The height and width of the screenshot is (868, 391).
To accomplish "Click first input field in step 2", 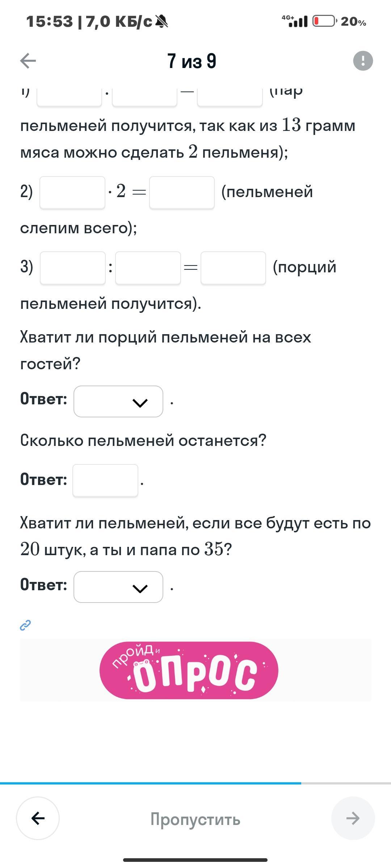I will coord(72,192).
